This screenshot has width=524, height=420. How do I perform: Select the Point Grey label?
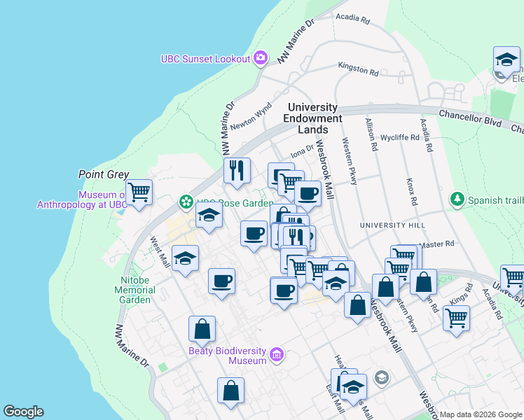pos(104,174)
